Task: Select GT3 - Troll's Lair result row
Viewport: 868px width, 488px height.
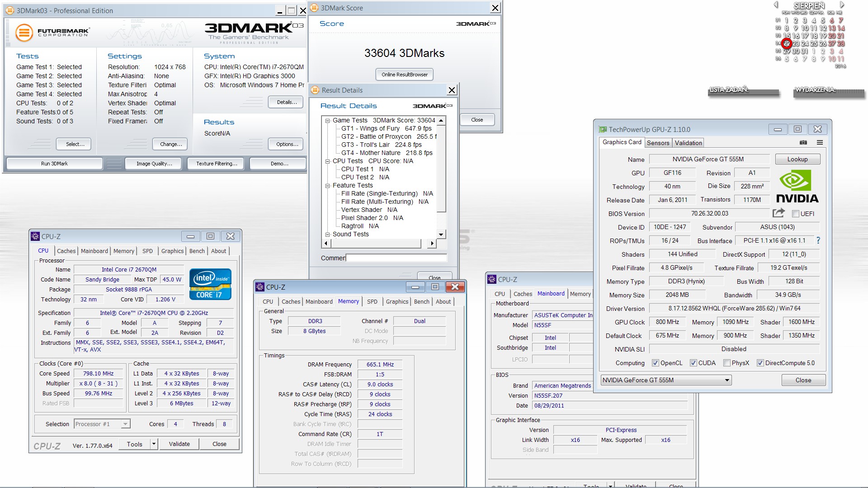Action: [382, 145]
